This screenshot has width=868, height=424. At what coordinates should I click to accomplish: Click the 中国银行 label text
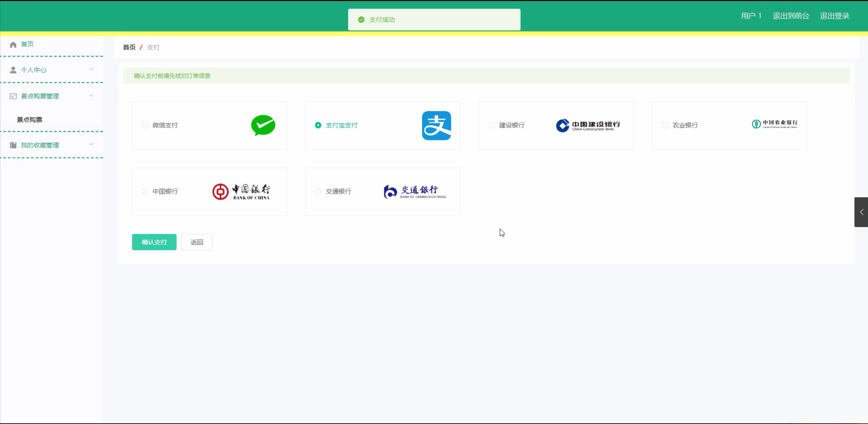pos(165,191)
